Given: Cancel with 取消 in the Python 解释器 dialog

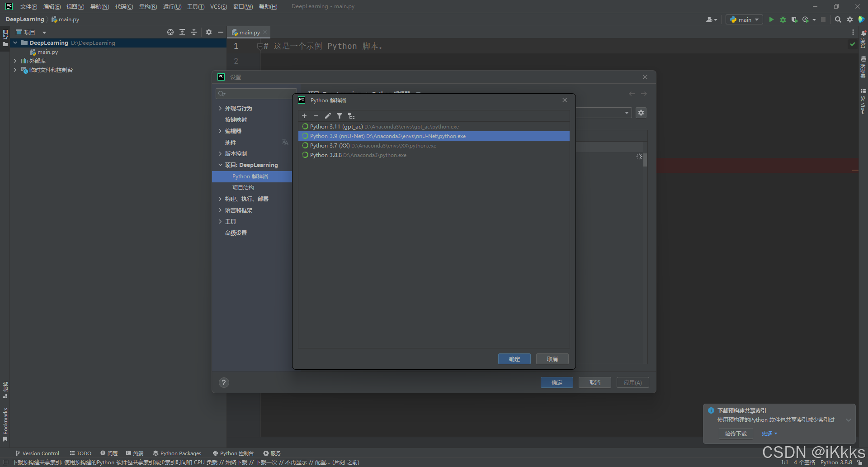Looking at the screenshot, I should 552,359.
